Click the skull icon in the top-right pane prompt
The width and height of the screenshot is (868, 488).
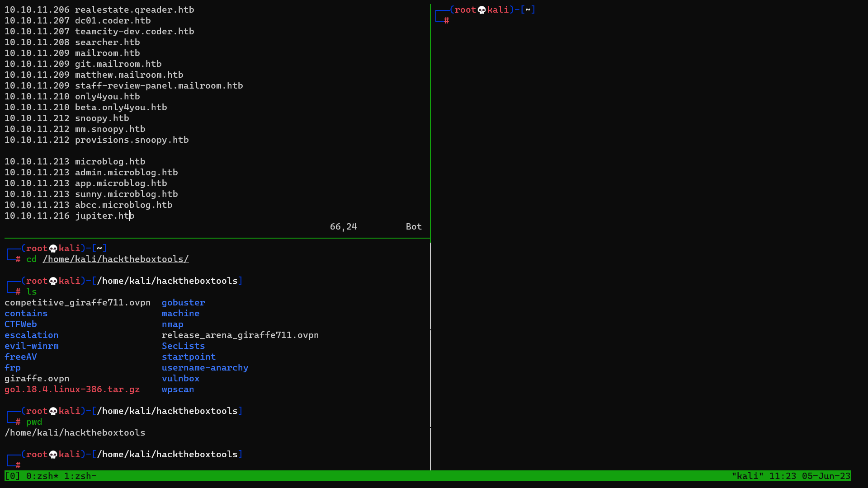click(481, 9)
